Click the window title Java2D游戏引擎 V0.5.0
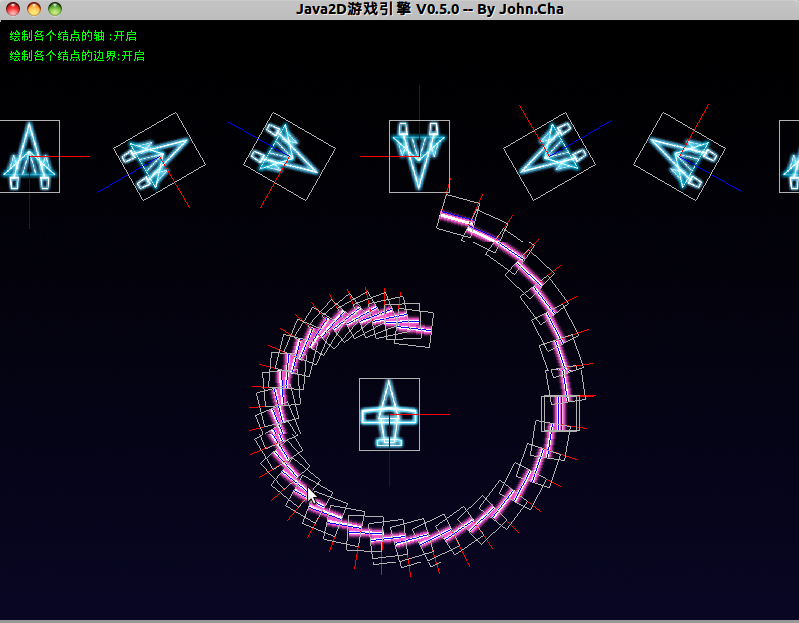The image size is (799, 623). pos(378,9)
